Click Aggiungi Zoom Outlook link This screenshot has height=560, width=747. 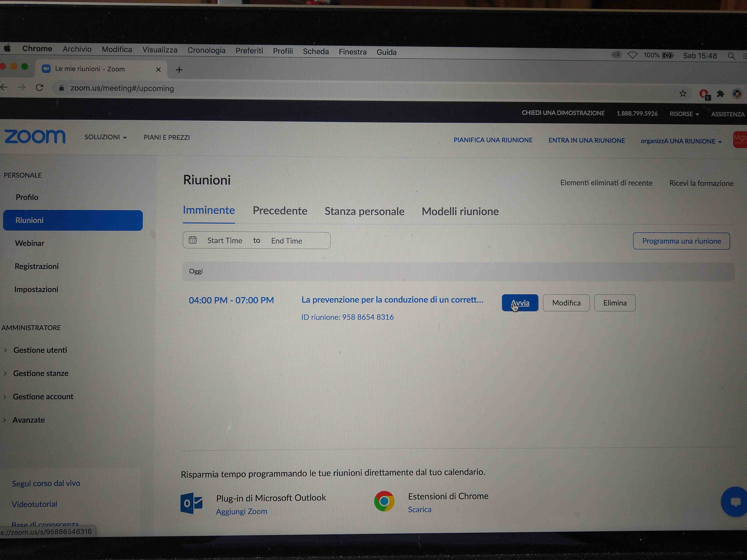(241, 511)
